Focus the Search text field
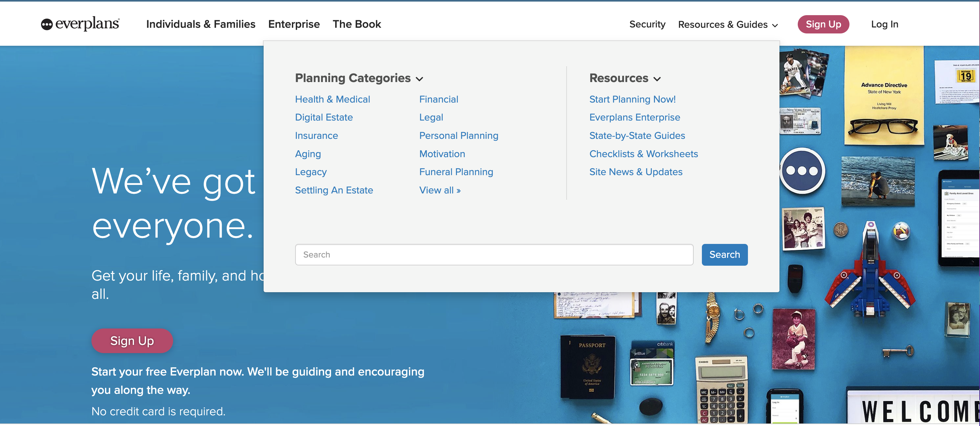Image resolution: width=980 pixels, height=426 pixels. coord(494,254)
